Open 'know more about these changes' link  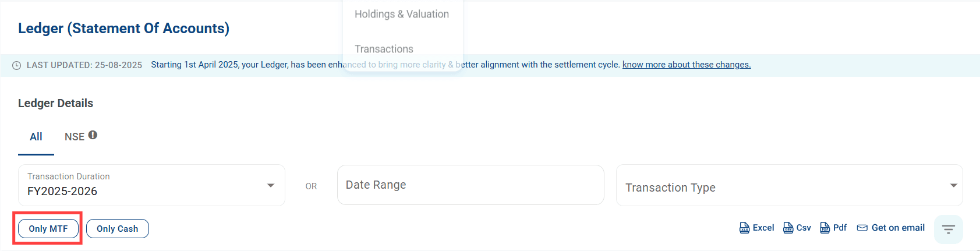(x=687, y=65)
